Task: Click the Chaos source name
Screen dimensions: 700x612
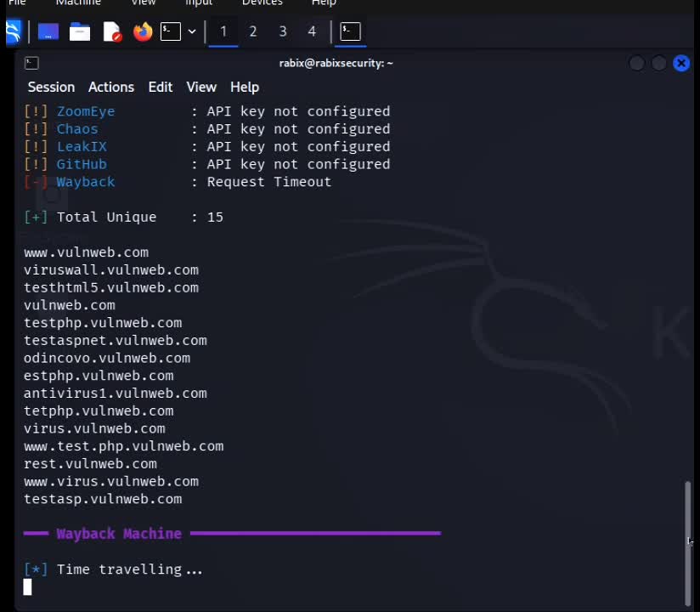Action: tap(77, 129)
